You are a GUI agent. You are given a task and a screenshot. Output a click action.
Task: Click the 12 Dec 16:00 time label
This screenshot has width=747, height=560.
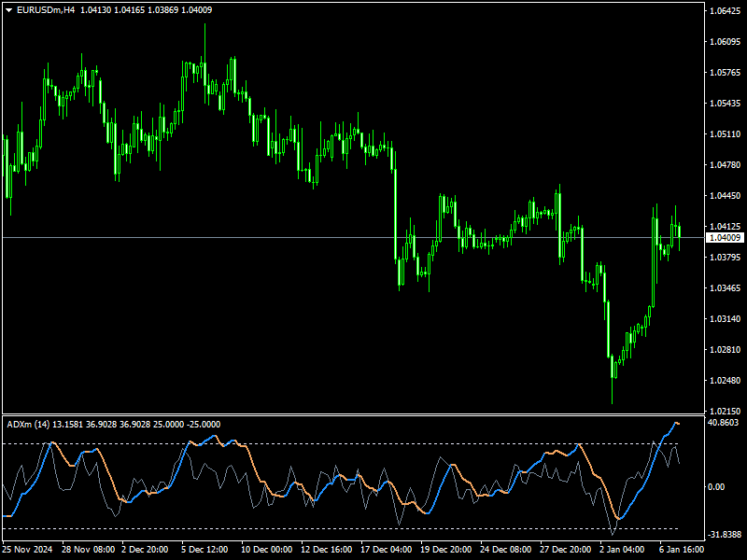(326, 550)
